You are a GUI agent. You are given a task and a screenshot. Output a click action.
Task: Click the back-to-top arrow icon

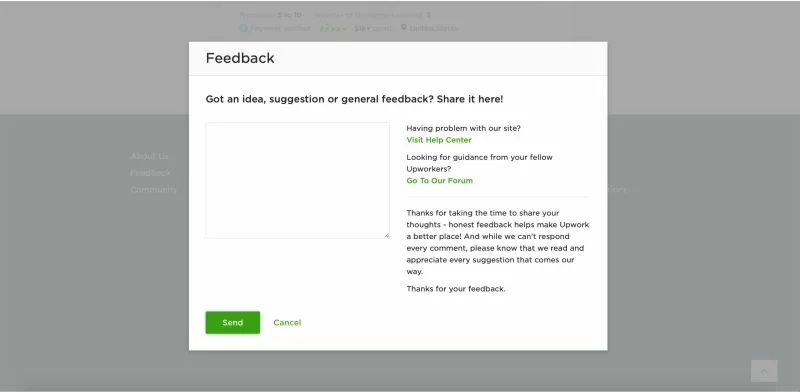(x=764, y=371)
